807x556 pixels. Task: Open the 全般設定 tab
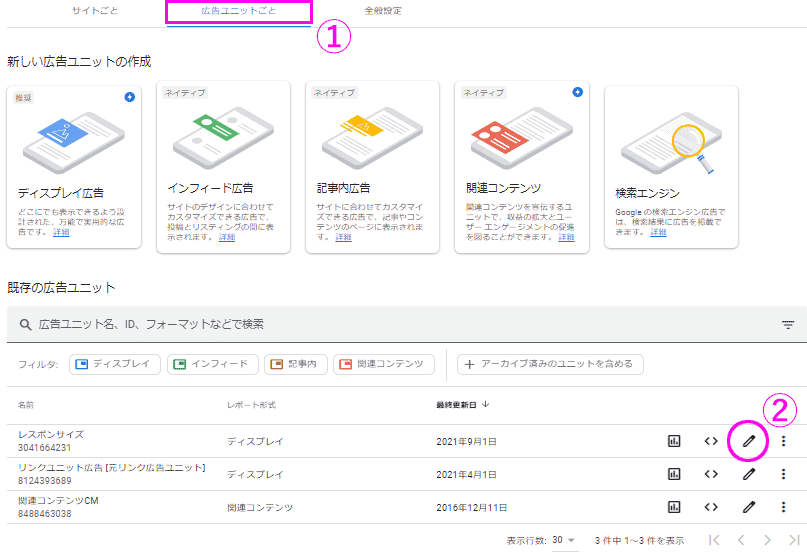point(383,11)
